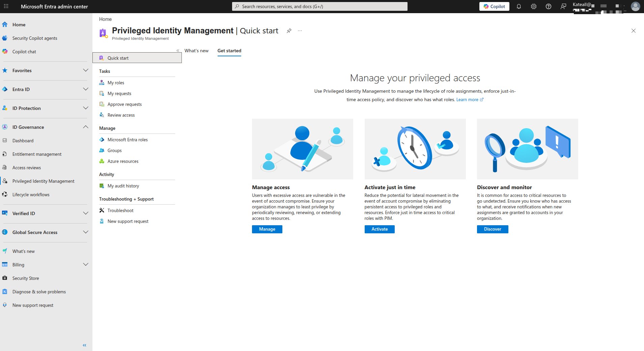
Task: Click the My requests icon
Action: [102, 93]
